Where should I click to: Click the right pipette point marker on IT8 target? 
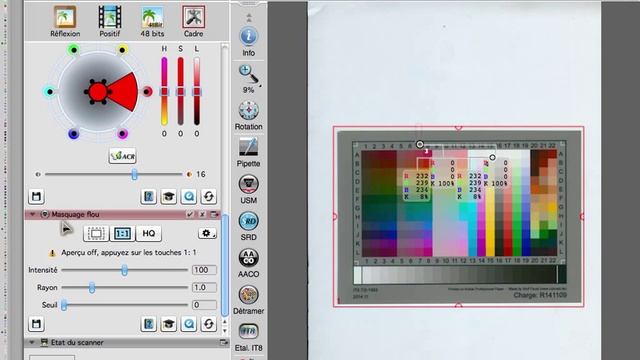click(x=492, y=157)
